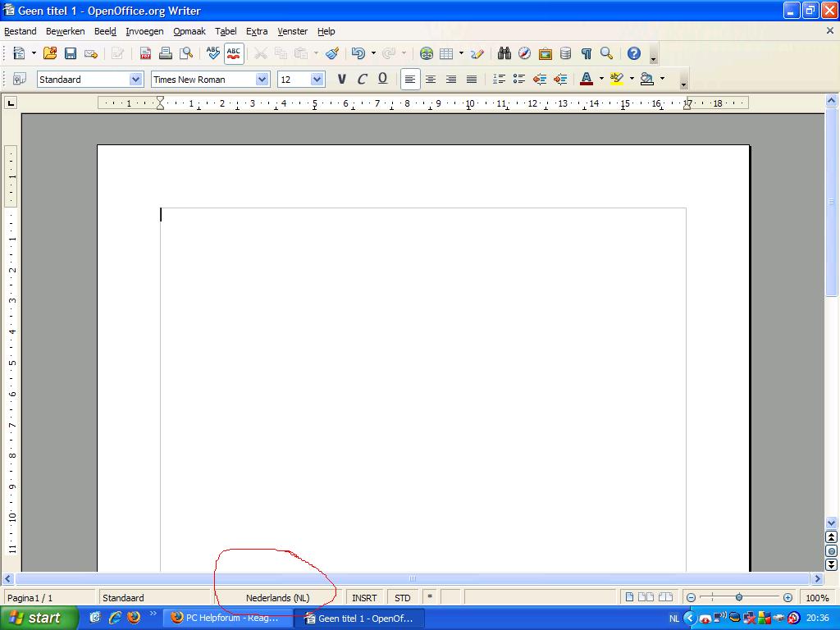Click the zoom slider handle
Viewport: 840px width, 630px height.
(739, 597)
